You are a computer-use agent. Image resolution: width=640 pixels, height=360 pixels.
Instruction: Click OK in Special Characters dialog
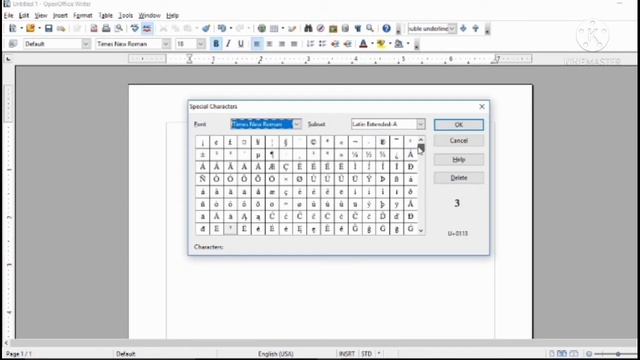coord(459,125)
